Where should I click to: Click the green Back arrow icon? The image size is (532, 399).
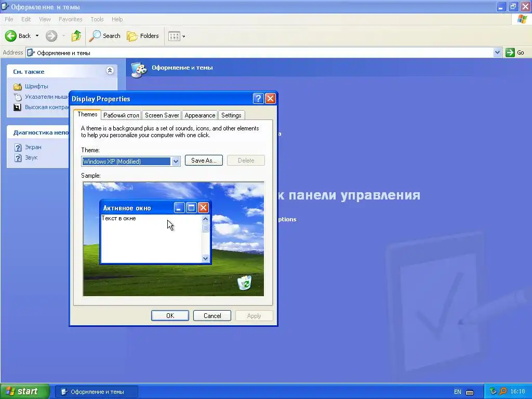10,36
